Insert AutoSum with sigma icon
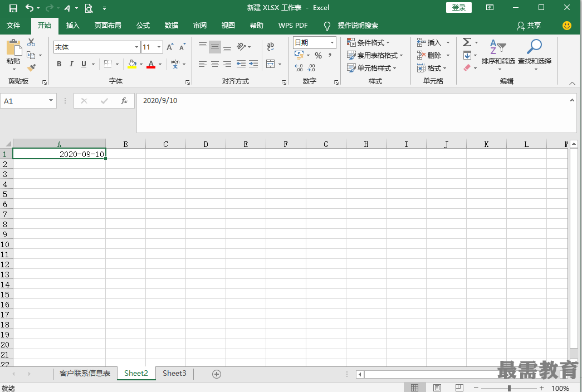This screenshot has width=582, height=392. [x=467, y=42]
